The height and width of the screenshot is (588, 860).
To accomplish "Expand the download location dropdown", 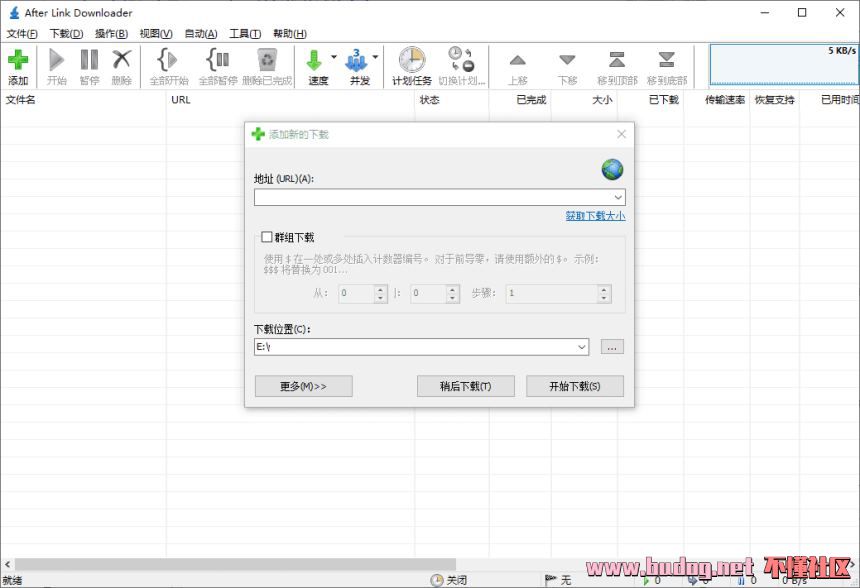I will click(582, 347).
